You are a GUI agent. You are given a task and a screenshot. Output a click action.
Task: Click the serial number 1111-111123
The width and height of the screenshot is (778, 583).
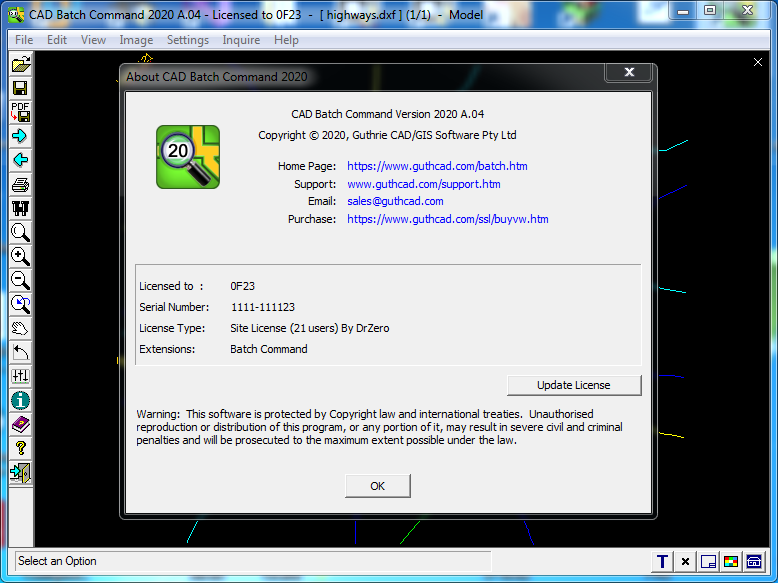click(x=263, y=307)
